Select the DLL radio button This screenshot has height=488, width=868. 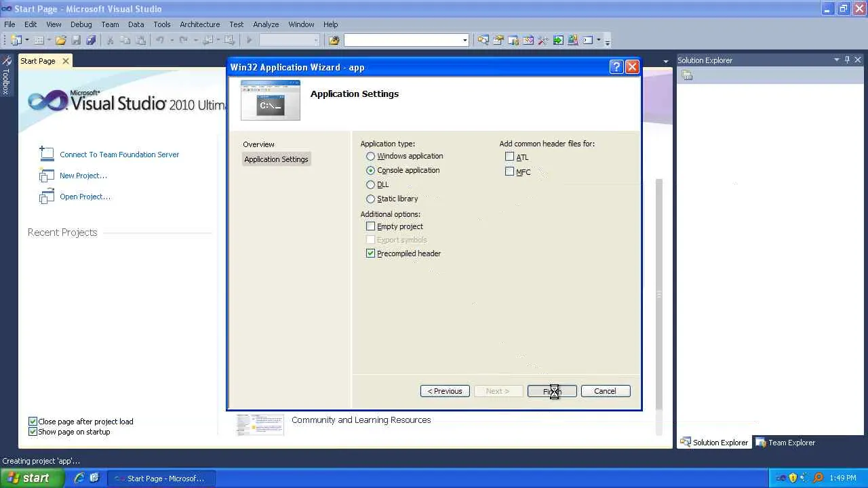370,184
